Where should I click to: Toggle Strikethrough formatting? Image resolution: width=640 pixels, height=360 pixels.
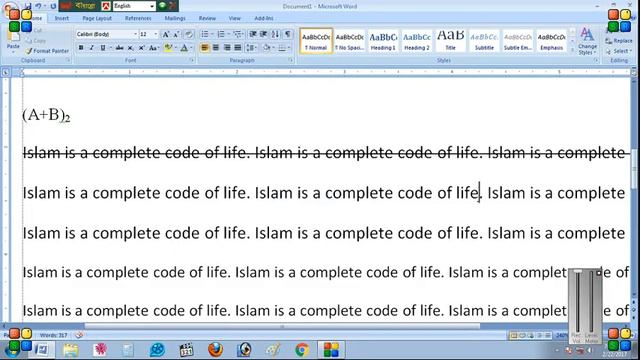[119, 48]
